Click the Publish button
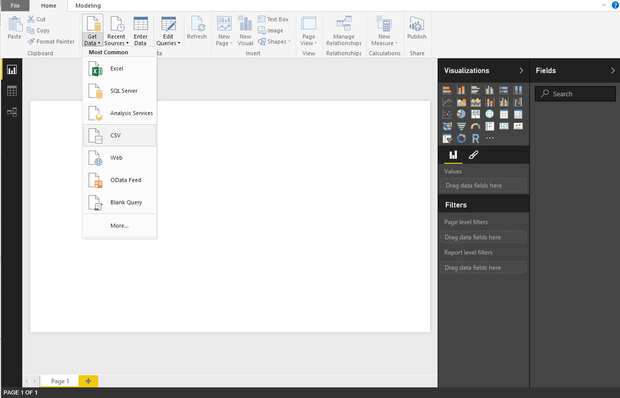Viewport: 620px width, 398px height. coord(417,28)
